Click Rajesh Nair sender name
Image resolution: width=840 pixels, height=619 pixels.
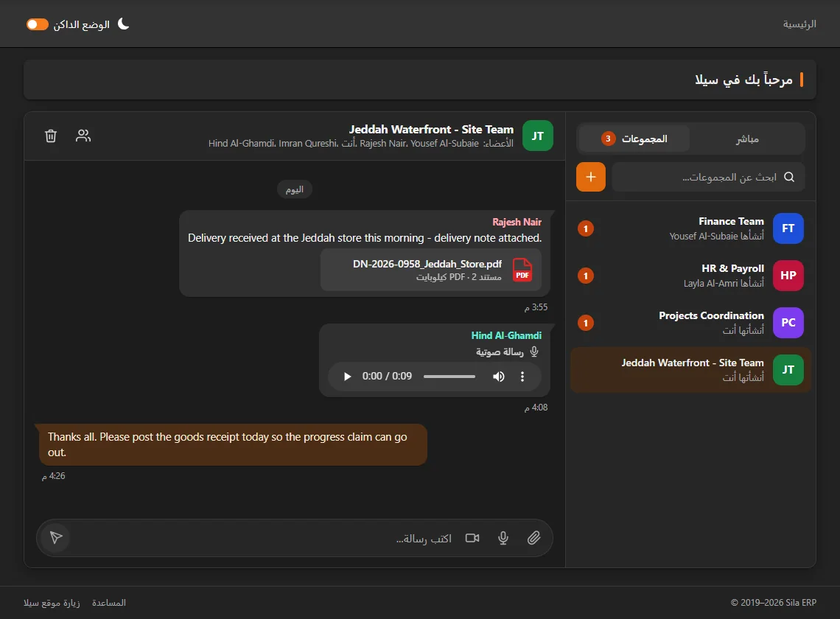pos(517,222)
